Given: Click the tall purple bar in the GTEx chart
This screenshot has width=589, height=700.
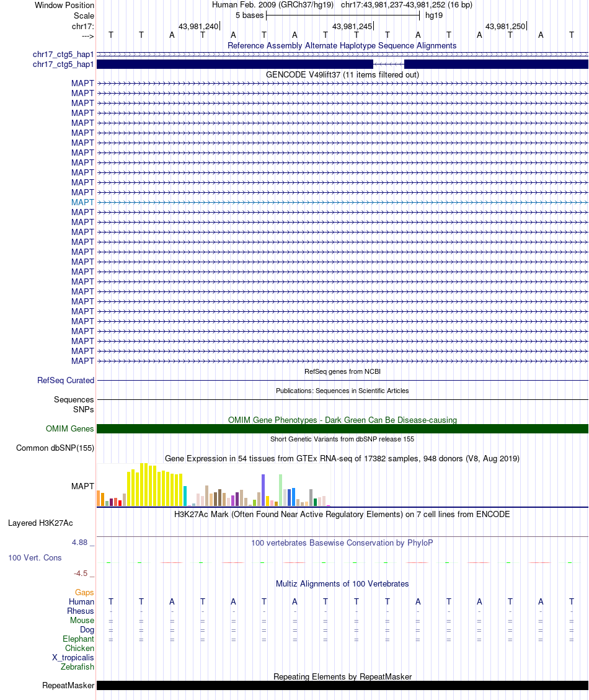Looking at the screenshot, I should (x=263, y=490).
